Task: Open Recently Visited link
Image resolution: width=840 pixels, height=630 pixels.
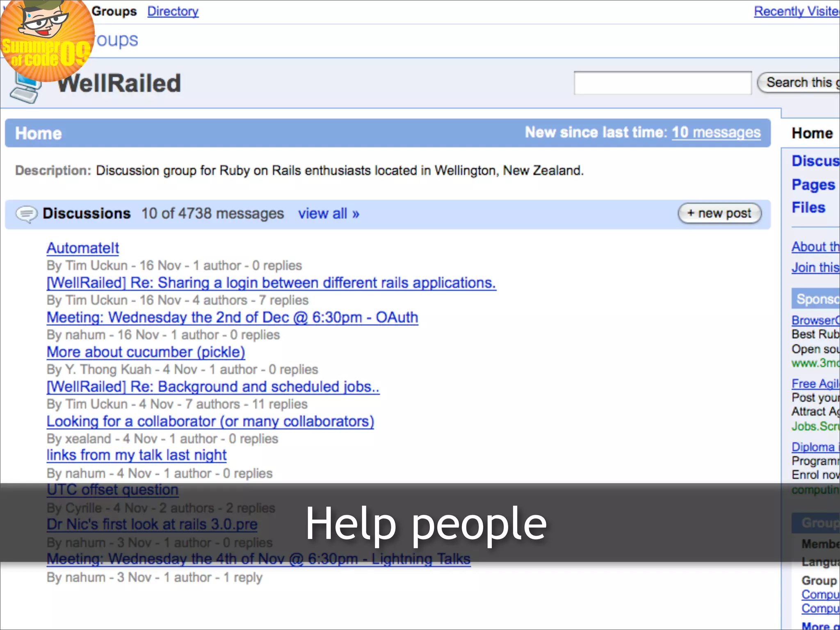Action: [797, 11]
